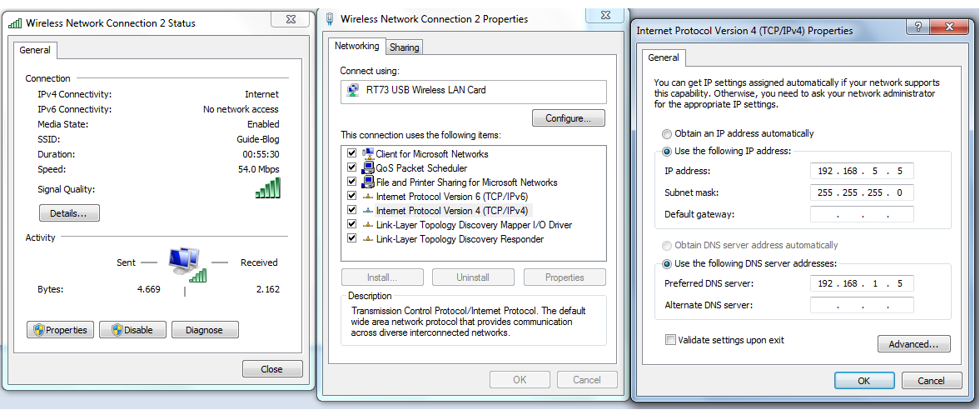Open Properties from the Status window
The width and height of the screenshot is (980, 410).
tap(61, 330)
